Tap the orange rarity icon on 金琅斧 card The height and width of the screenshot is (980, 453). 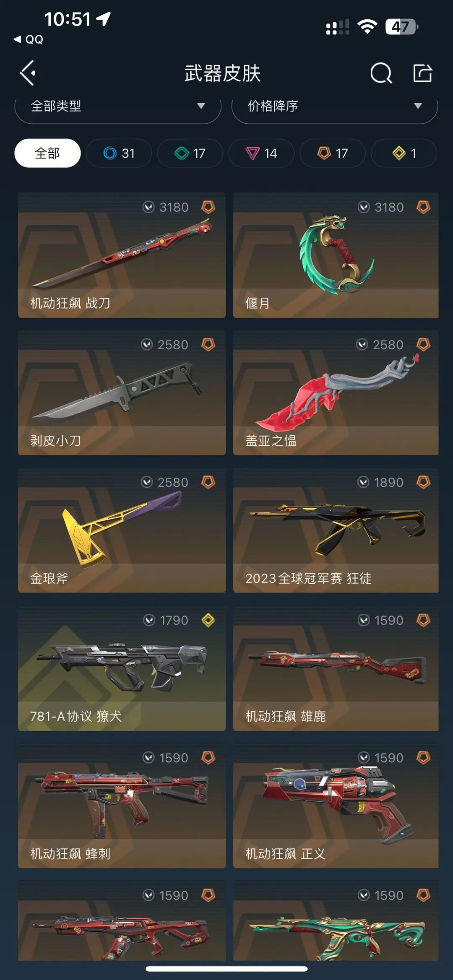pos(208,482)
